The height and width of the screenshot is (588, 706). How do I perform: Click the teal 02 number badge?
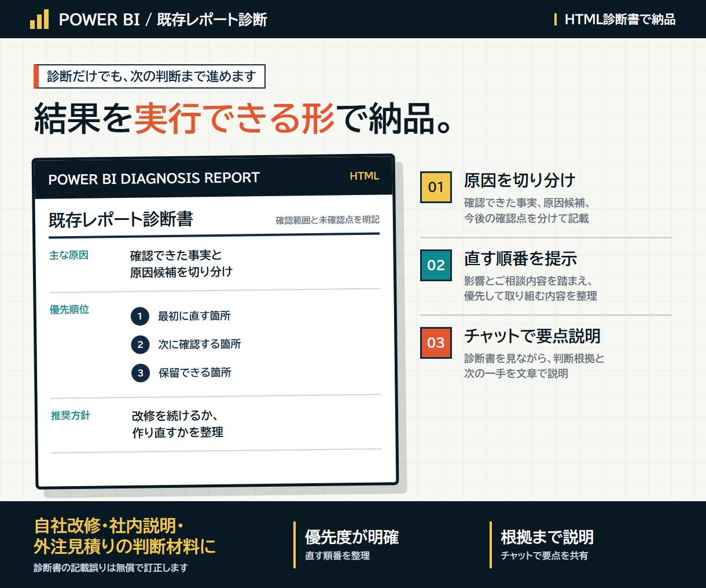436,265
